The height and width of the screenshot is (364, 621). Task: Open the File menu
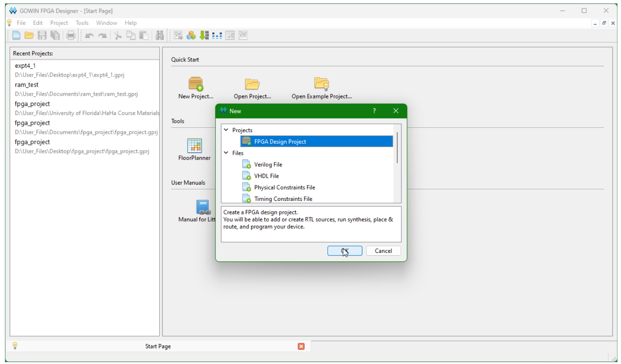(21, 23)
